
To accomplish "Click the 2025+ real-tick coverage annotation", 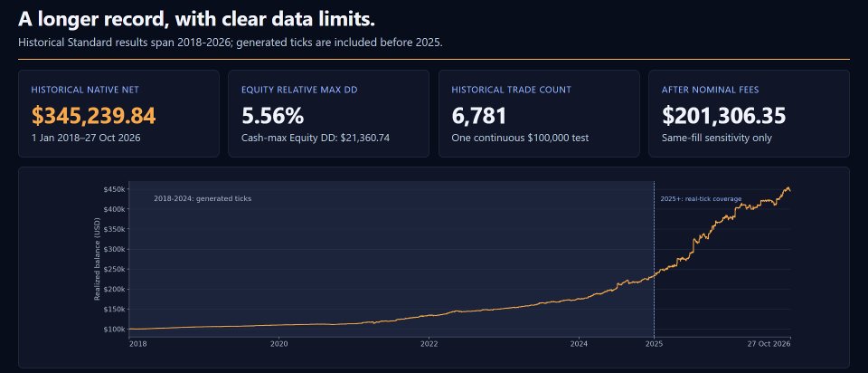I will pyautogui.click(x=701, y=199).
